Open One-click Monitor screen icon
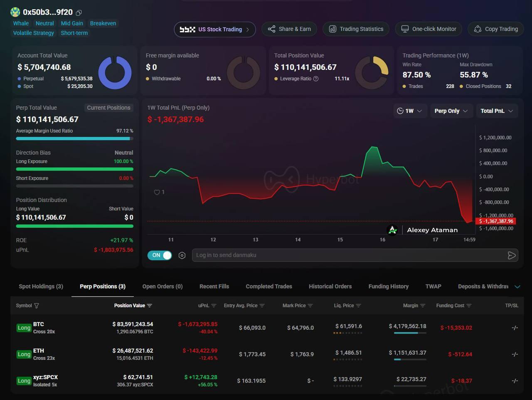Image resolution: width=532 pixels, height=400 pixels. [x=405, y=29]
